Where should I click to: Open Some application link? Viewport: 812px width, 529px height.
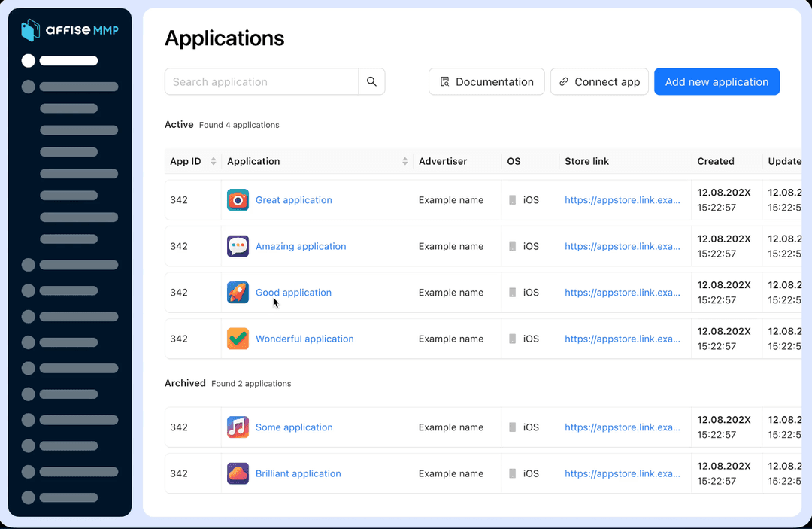(x=294, y=427)
